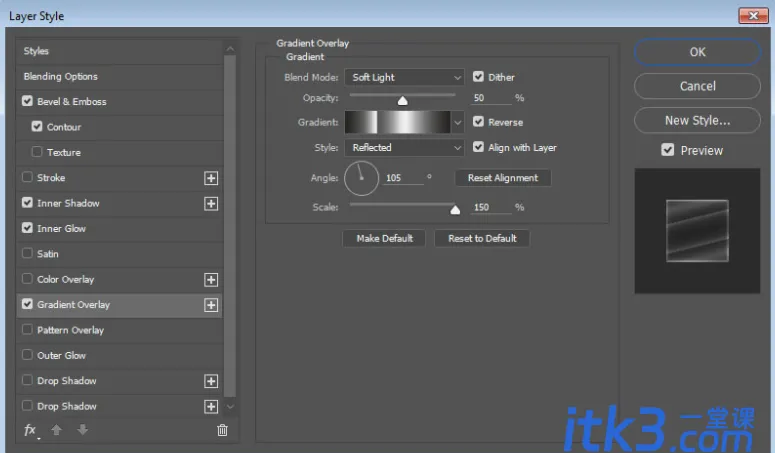This screenshot has width=775, height=453.
Task: Click Reset Alignment button
Action: pos(503,178)
